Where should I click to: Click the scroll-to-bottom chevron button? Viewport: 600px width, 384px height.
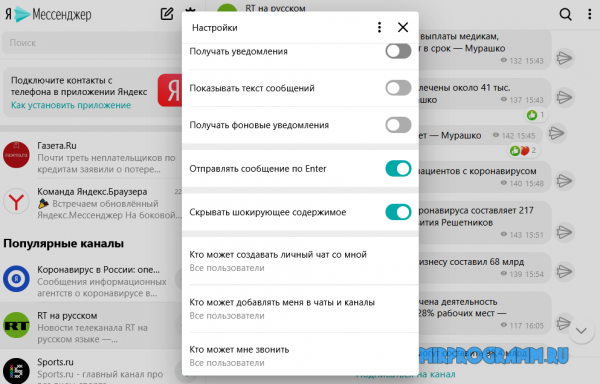pyautogui.click(x=581, y=331)
